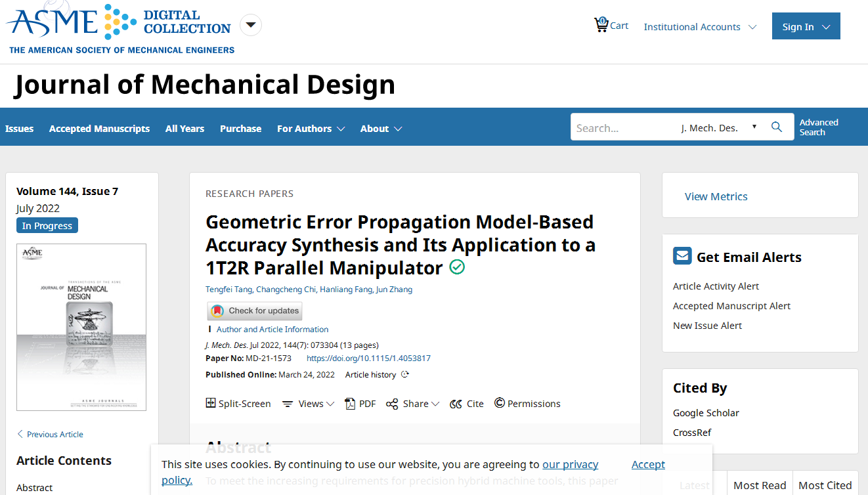Expand the Views dropdown
This screenshot has height=495, width=868.
309,404
